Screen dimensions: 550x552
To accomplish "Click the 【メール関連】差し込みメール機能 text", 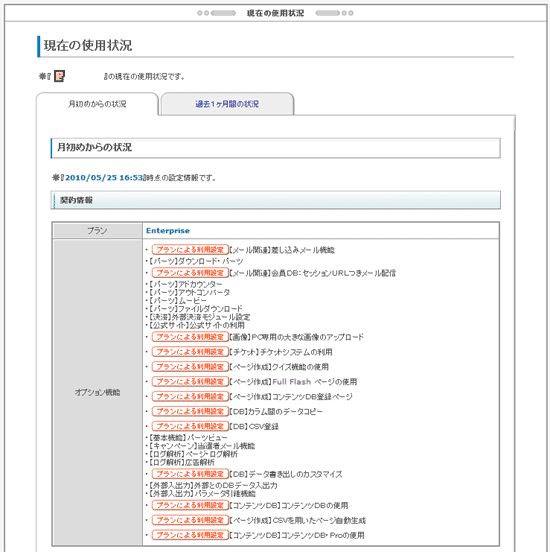I will pos(282,250).
